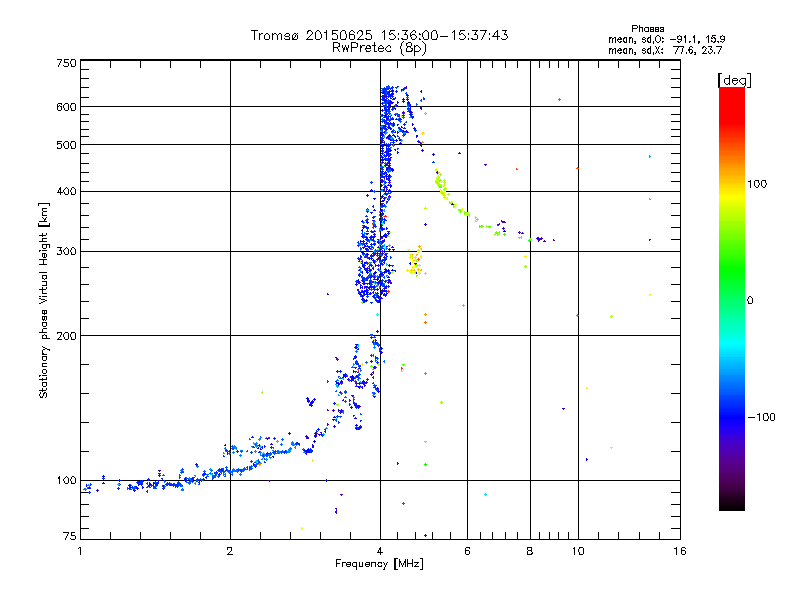Click y-axis tick label '750'
Screen dimensions: 800x600
coord(66,63)
